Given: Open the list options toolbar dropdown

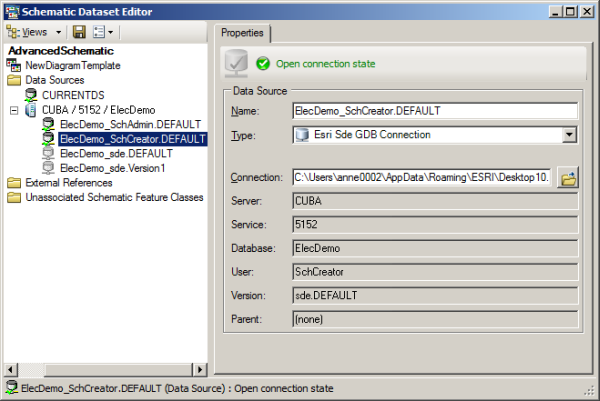Looking at the screenshot, I should point(103,32).
